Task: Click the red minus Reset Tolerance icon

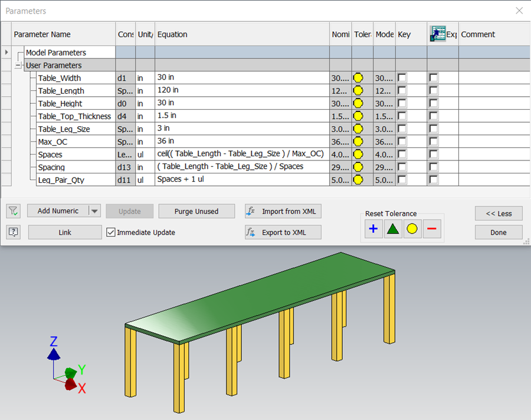Action: tap(432, 229)
